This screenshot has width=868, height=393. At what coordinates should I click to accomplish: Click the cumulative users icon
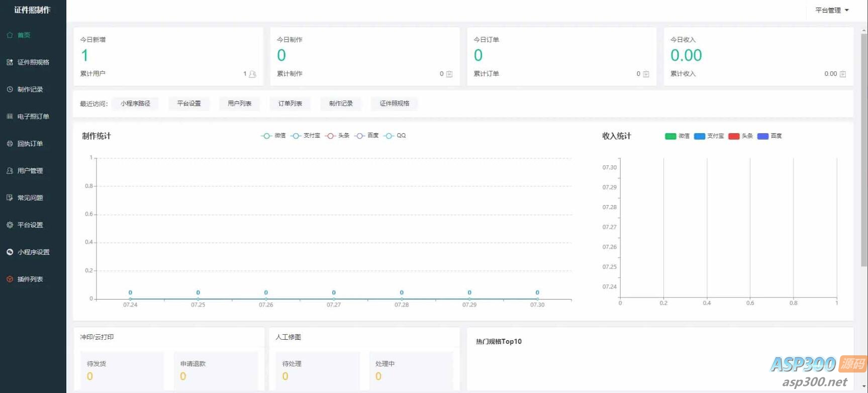252,74
